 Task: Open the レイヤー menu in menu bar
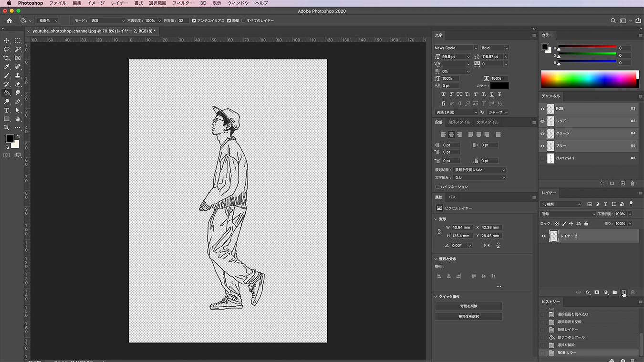pyautogui.click(x=119, y=3)
